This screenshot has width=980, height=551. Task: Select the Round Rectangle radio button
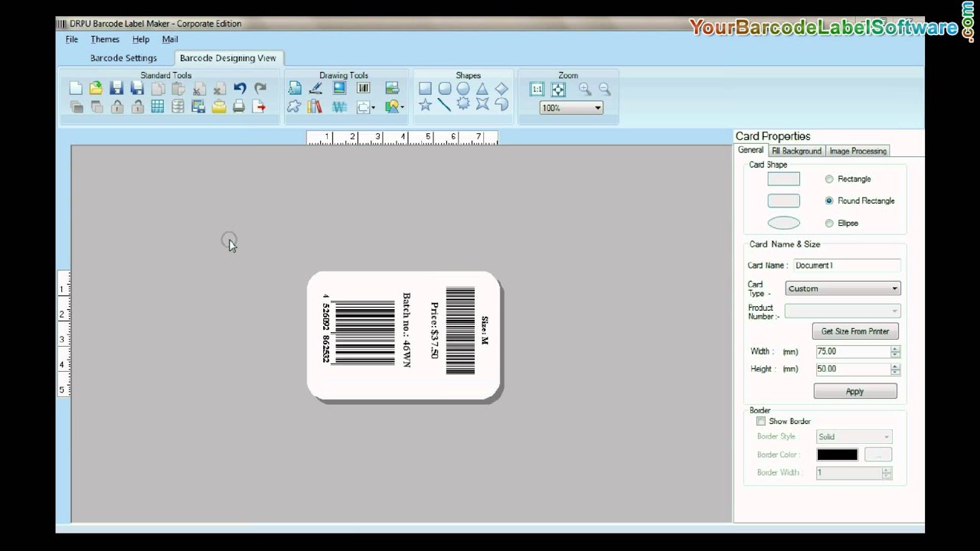[x=829, y=201]
